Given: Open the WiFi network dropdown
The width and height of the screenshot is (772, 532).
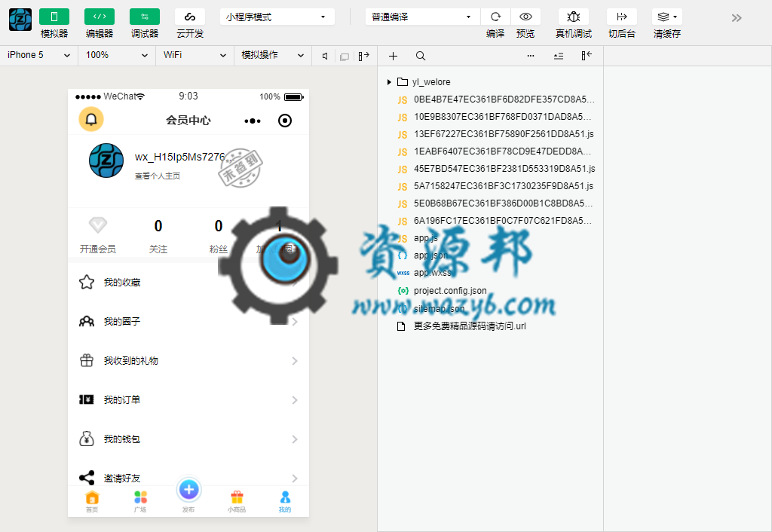Looking at the screenshot, I should pos(195,55).
